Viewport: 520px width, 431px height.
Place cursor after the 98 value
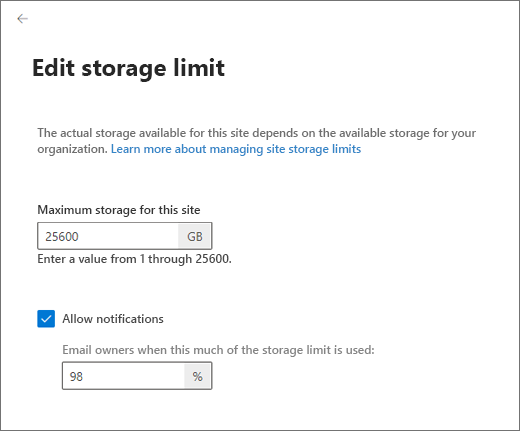click(84, 377)
